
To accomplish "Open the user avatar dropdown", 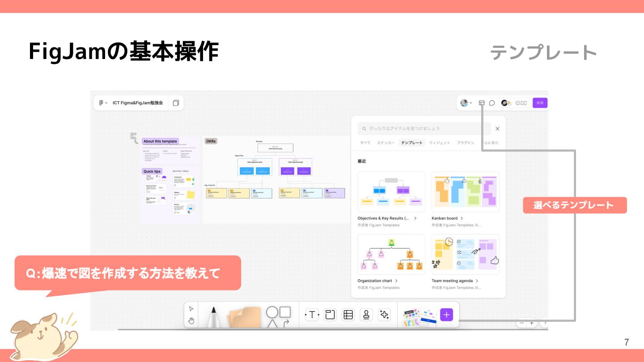I will (x=466, y=103).
